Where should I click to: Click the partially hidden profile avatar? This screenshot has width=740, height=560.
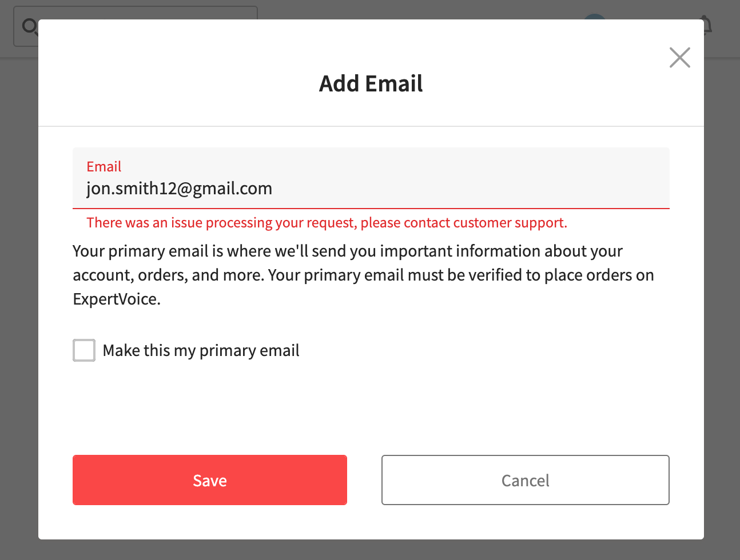point(595,17)
